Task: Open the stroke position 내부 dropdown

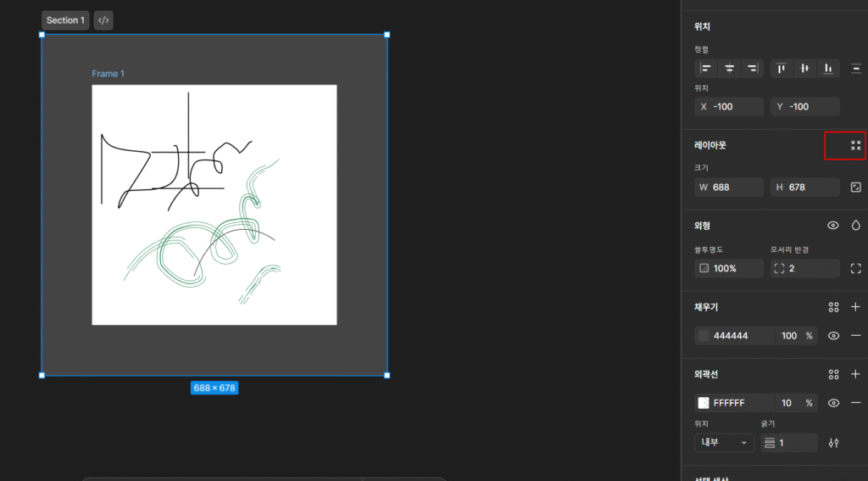Action: coord(723,443)
